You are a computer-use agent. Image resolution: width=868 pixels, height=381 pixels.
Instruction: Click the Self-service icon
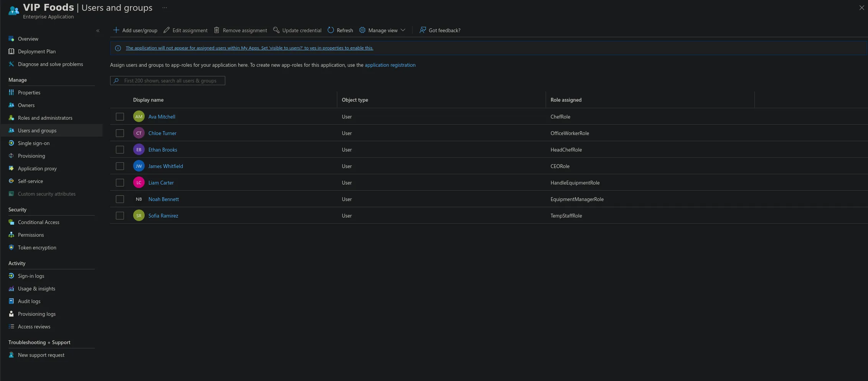[x=11, y=181]
